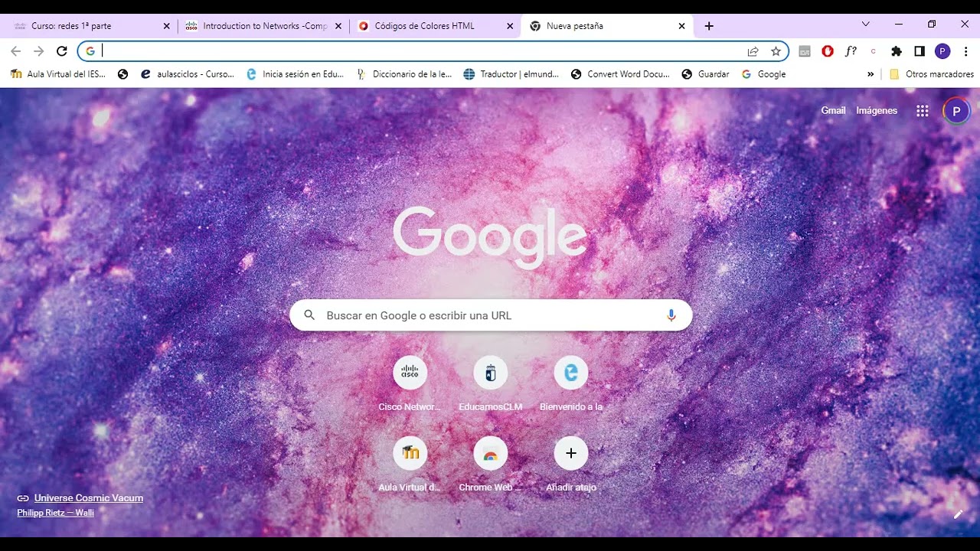Screen dimensions: 980x551
Task: Customize this page with the pencil icon
Action: pos(958,514)
